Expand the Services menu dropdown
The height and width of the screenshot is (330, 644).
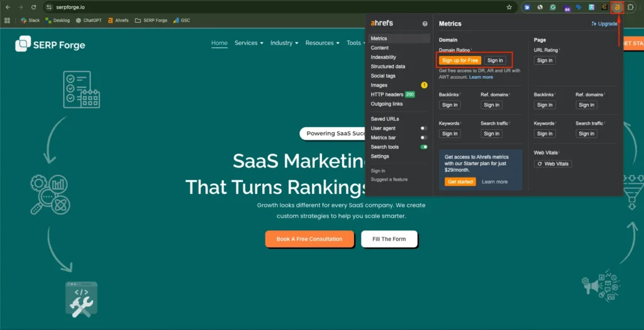pyautogui.click(x=249, y=43)
